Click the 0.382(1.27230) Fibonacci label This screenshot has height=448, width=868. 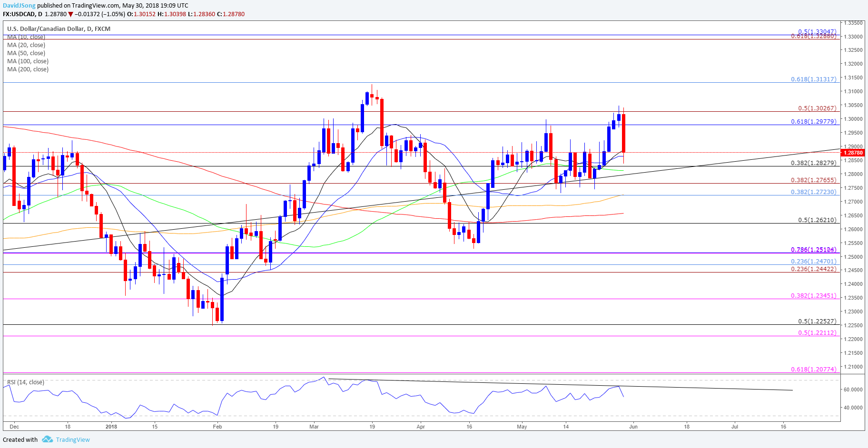click(x=814, y=192)
